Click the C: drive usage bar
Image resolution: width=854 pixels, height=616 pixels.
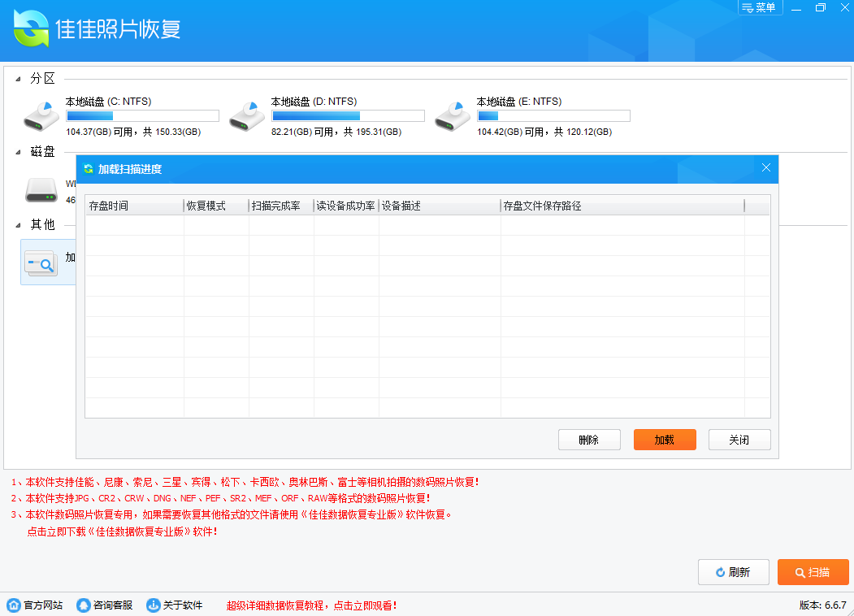pos(142,116)
